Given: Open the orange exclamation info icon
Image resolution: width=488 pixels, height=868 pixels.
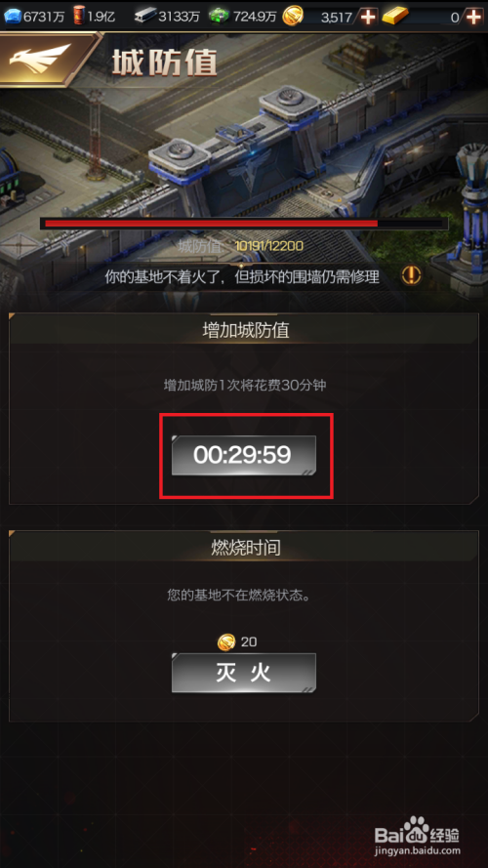Looking at the screenshot, I should click(412, 274).
